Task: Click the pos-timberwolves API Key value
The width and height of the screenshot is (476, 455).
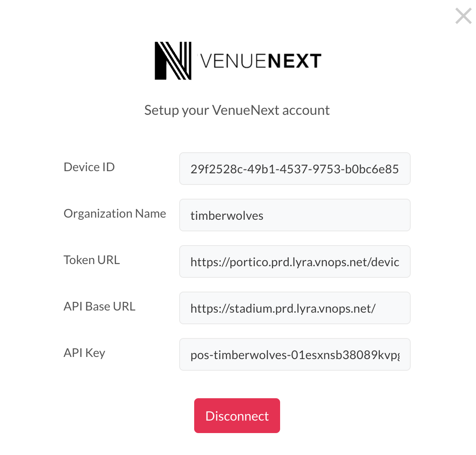Action: click(x=295, y=354)
